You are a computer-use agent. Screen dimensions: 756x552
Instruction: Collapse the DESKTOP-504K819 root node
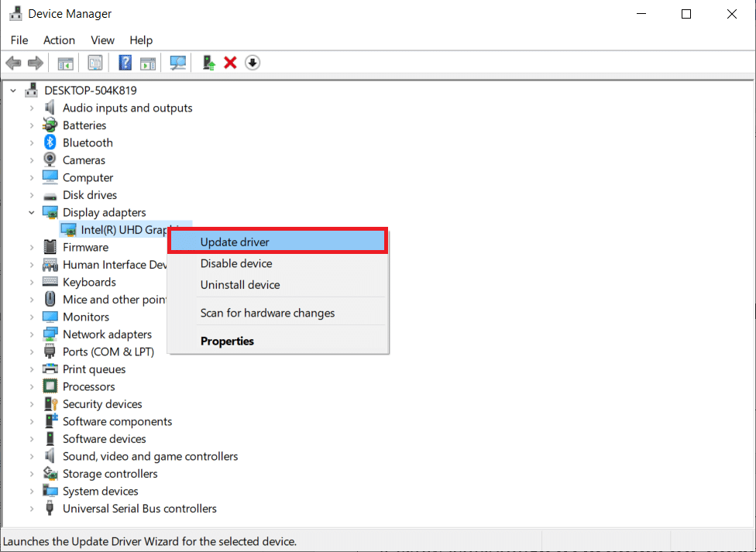tap(13, 90)
